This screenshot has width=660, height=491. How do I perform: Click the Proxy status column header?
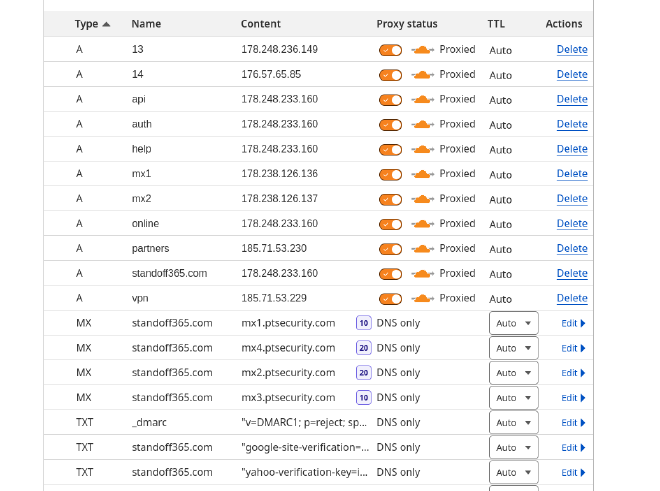407,24
